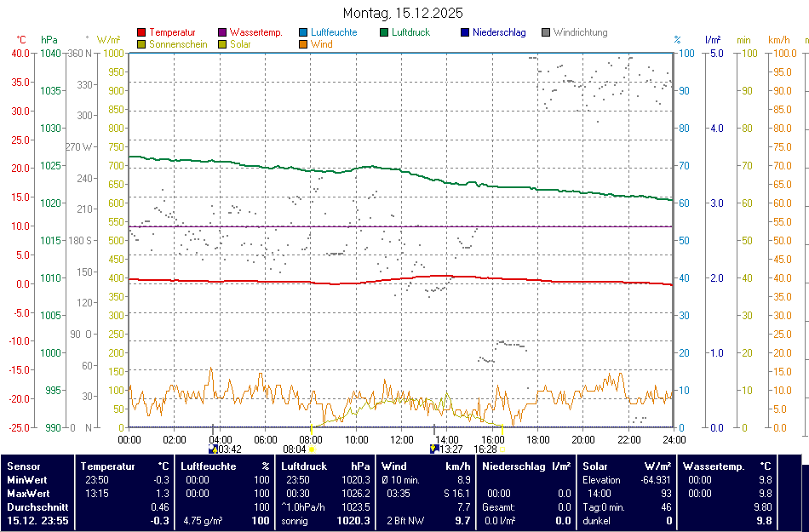
Task: Click the Wassertemp. column header in table
Action: (x=714, y=466)
